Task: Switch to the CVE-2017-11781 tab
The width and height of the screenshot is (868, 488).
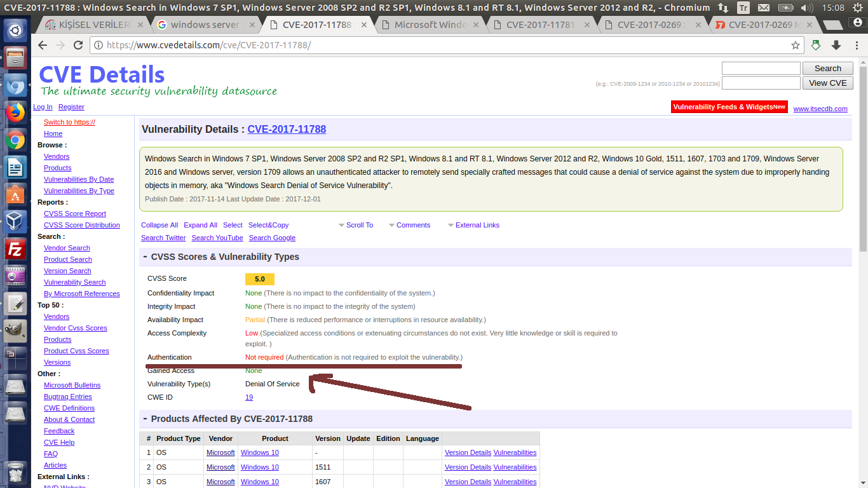Action: tap(540, 25)
